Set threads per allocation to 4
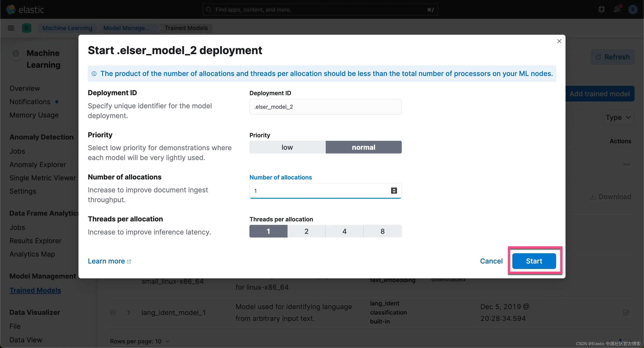Viewport: 644px width, 348px height. tap(344, 231)
